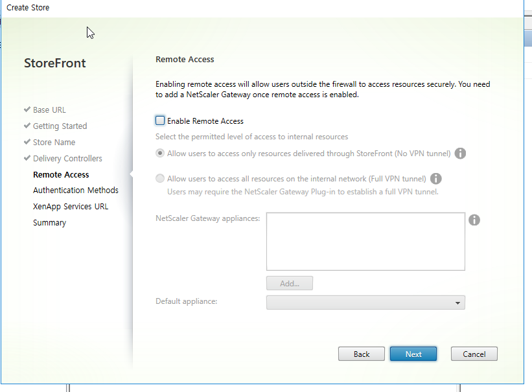Select Full VPN tunnel radio option
The width and height of the screenshot is (532, 392).
[160, 179]
